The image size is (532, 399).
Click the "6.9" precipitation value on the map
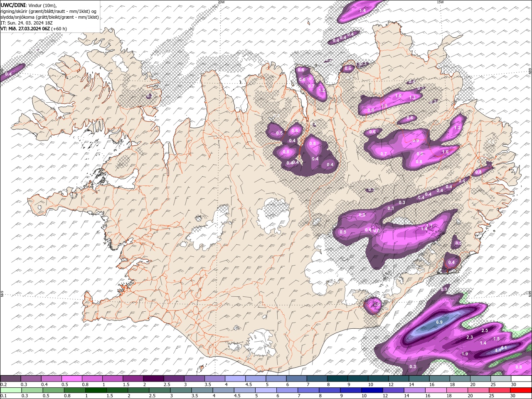pos(439,323)
